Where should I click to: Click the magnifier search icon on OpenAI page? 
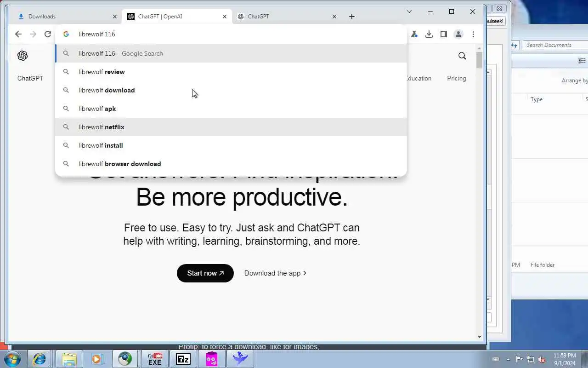(x=462, y=56)
